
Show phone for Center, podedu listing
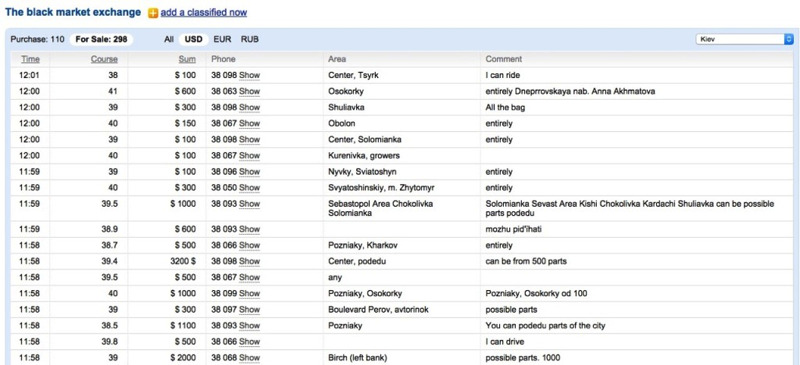coord(249,262)
